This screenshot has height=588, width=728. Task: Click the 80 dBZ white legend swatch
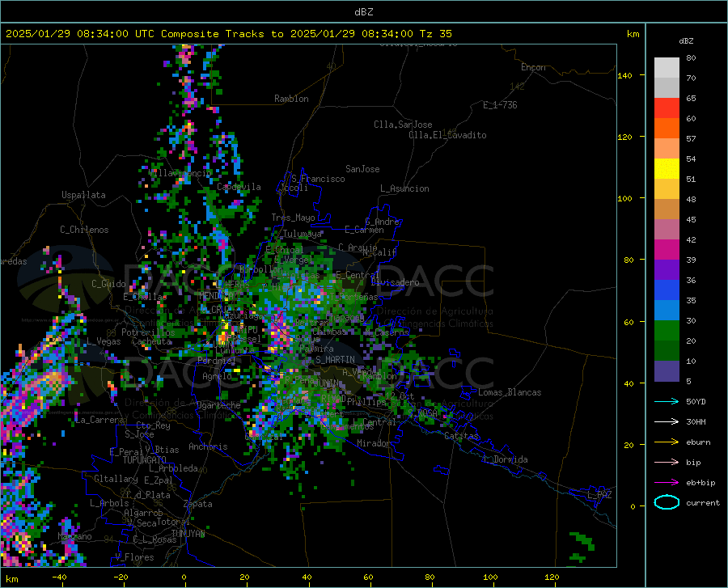(667, 67)
